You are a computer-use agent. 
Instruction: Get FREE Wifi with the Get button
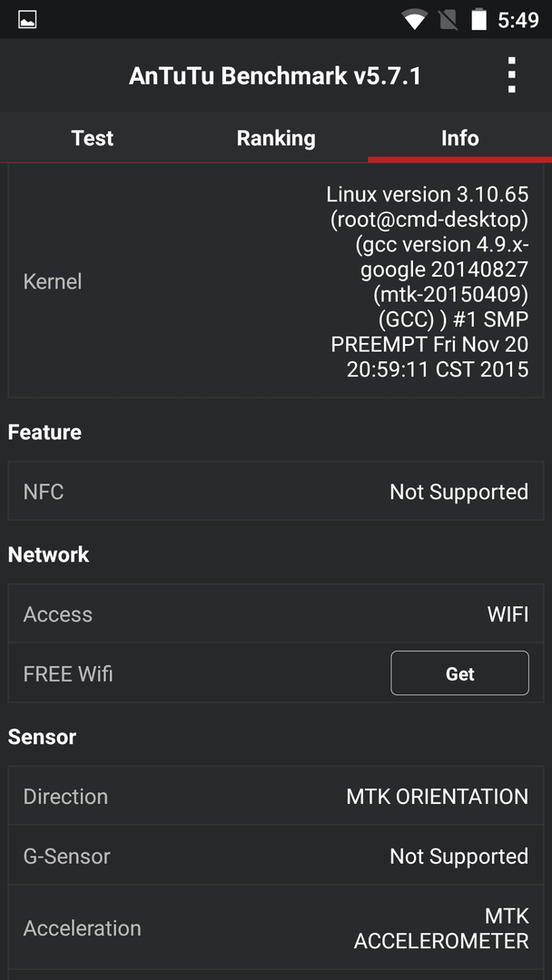click(x=459, y=673)
